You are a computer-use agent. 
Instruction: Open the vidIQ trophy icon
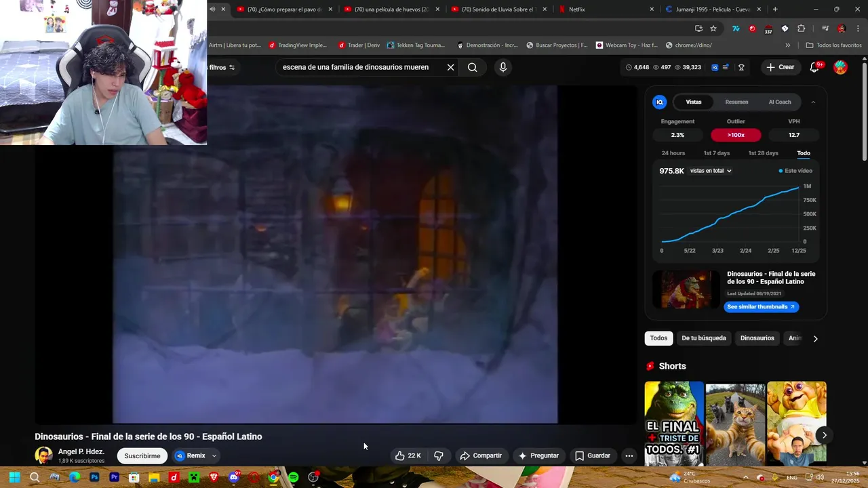pos(741,67)
